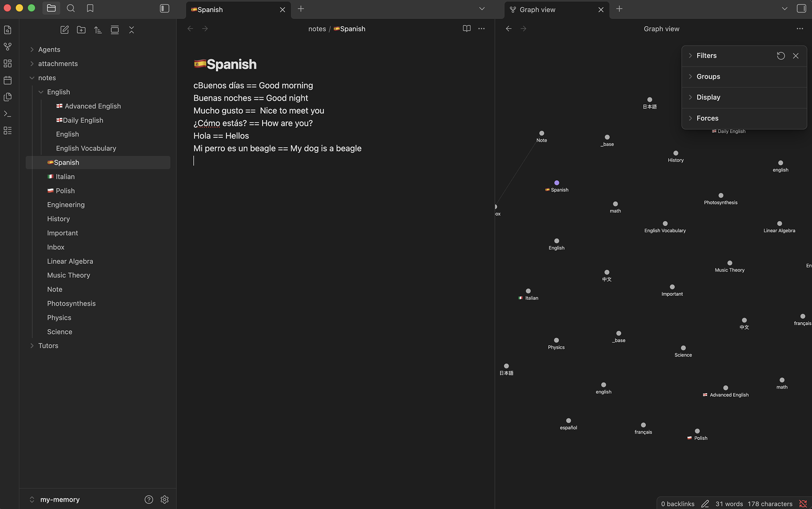
Task: Select español node in graph
Action: pos(568,421)
